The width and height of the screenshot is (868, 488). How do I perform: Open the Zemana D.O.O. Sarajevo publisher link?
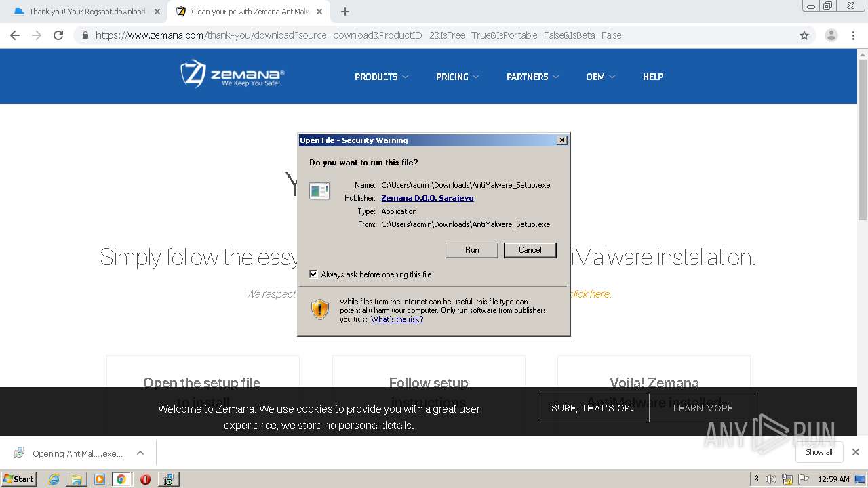[x=427, y=198]
